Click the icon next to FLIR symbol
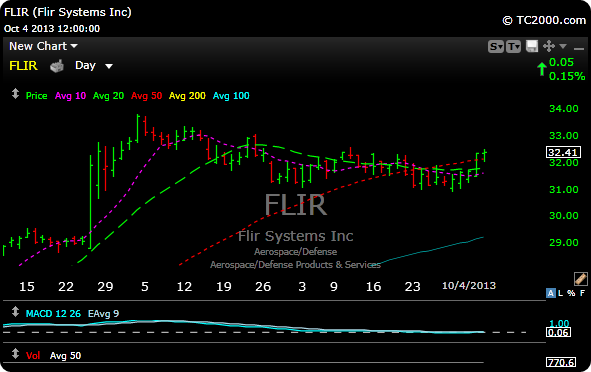 [x=57, y=66]
